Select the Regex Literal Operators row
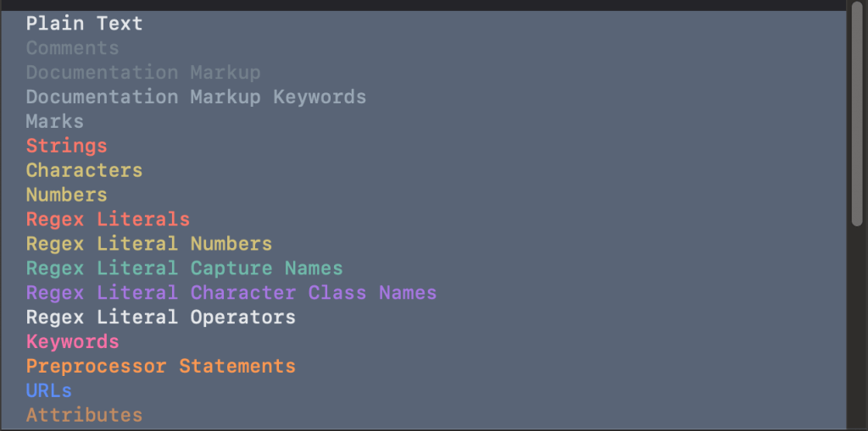The image size is (868, 431). tap(160, 318)
